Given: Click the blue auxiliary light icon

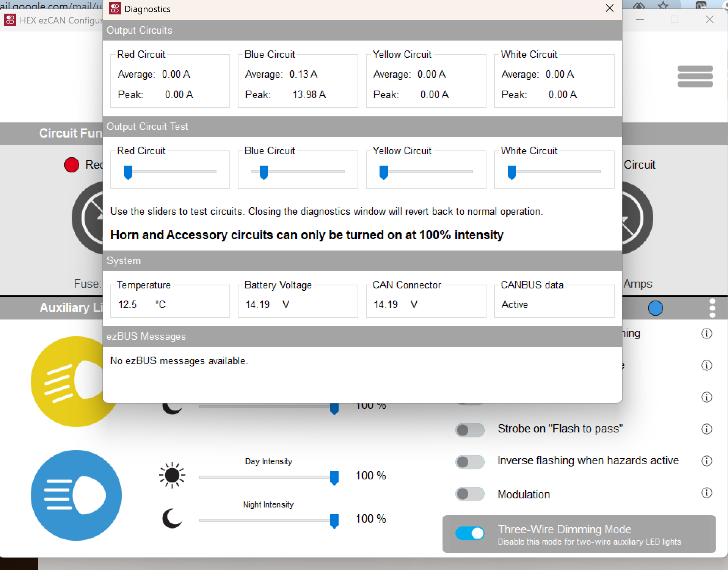Looking at the screenshot, I should point(76,495).
